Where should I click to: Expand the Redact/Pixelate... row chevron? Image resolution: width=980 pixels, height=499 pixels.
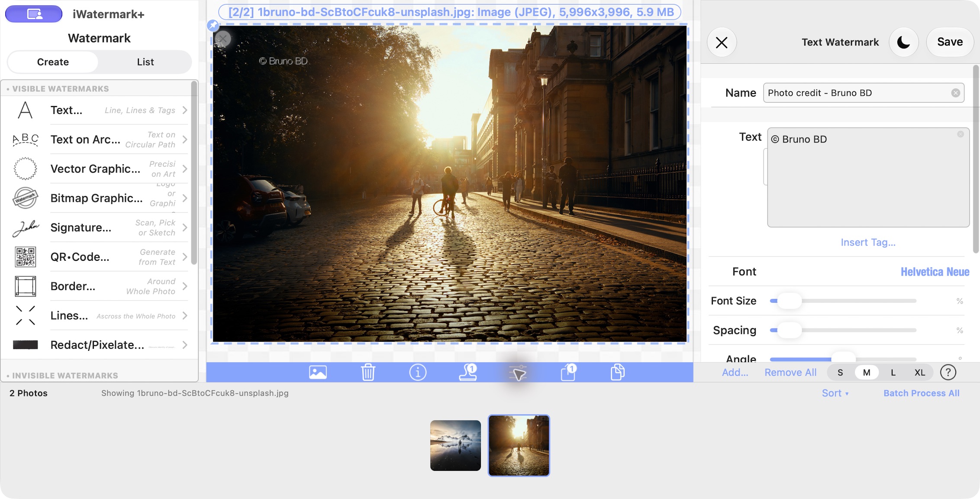coord(185,345)
